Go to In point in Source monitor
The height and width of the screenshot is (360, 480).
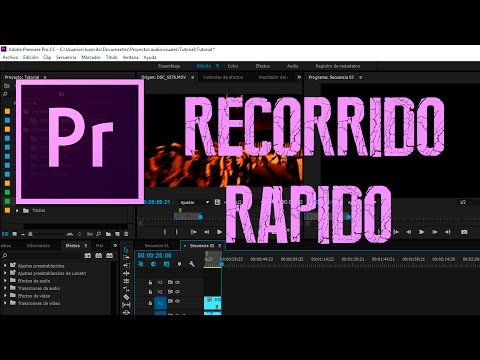click(194, 232)
